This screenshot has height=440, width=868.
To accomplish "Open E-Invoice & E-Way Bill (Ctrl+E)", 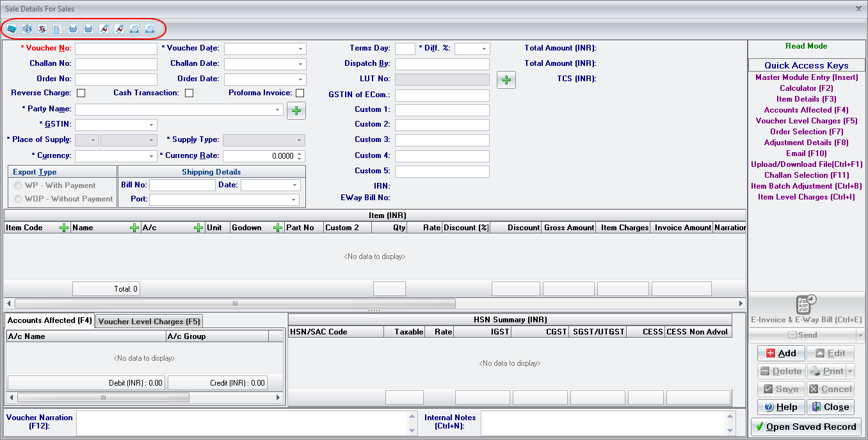I will click(806, 310).
